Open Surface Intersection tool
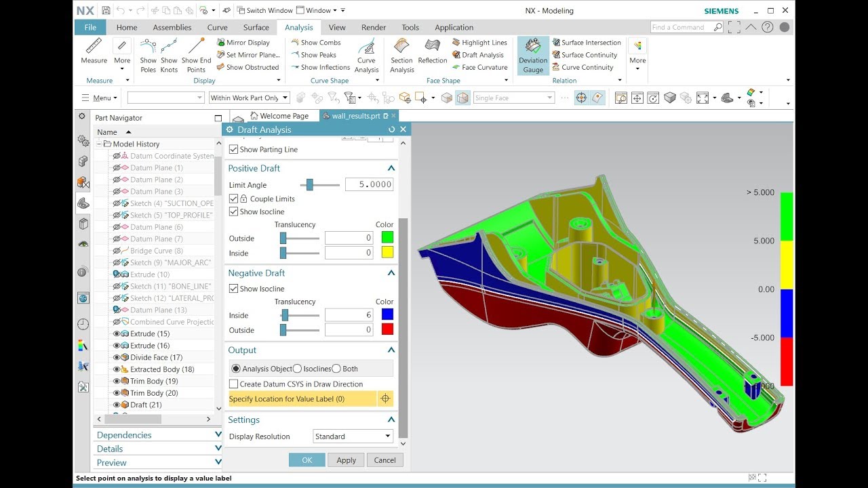 (587, 42)
